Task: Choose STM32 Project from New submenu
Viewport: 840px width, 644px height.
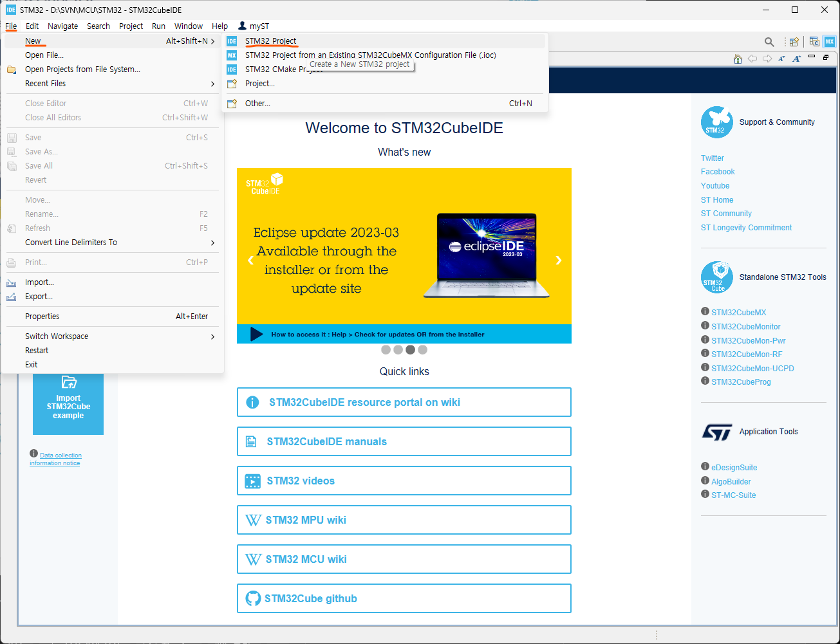Action: (x=386, y=41)
